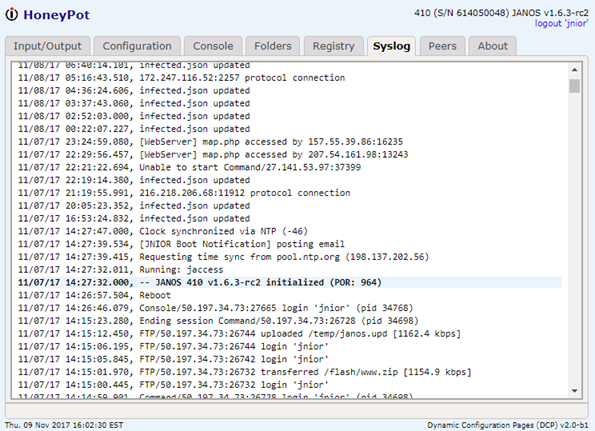Click the janos.upd uploaded log entry

(x=290, y=333)
